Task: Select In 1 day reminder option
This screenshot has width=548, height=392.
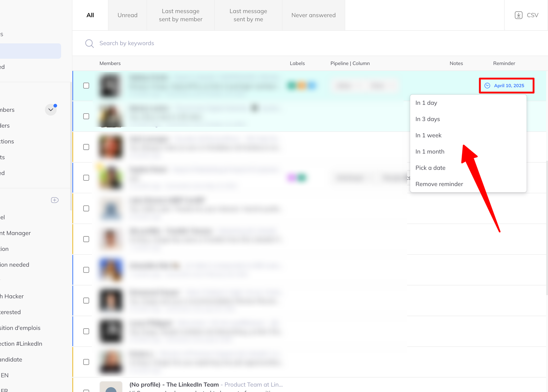Action: (468, 103)
